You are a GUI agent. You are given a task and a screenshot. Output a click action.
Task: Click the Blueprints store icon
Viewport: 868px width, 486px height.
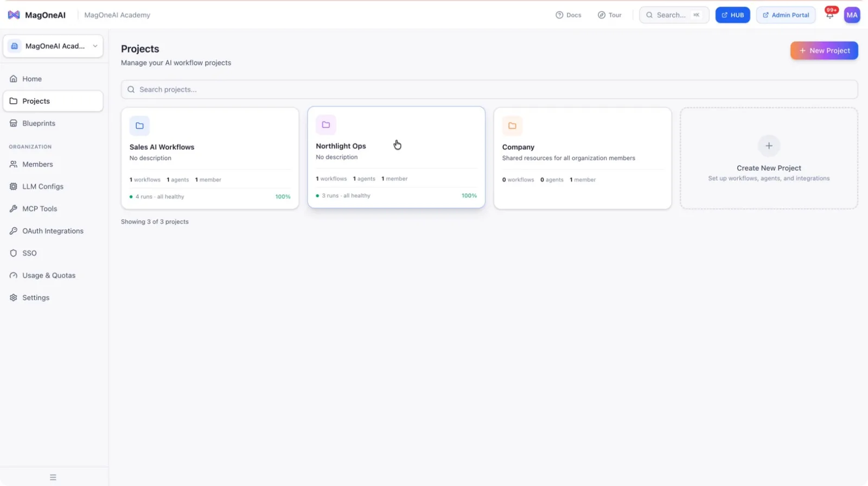click(x=14, y=123)
